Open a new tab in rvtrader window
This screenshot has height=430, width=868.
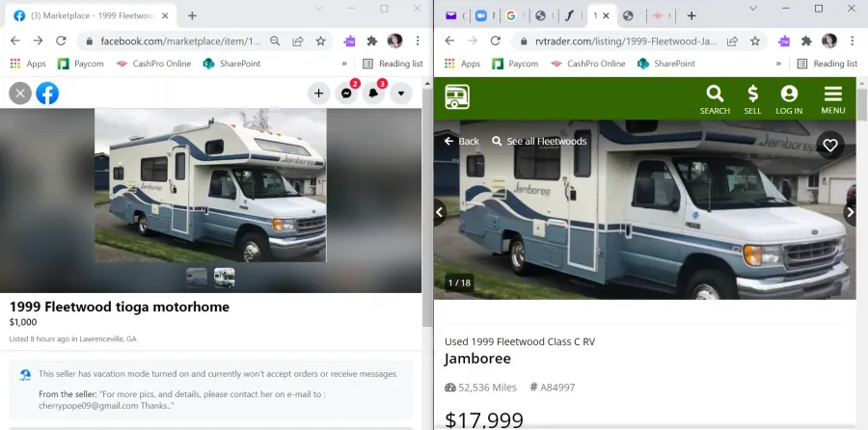[x=692, y=15]
